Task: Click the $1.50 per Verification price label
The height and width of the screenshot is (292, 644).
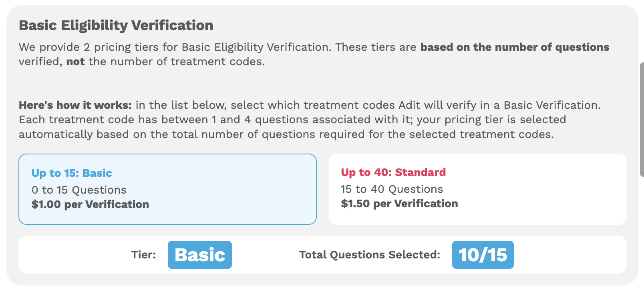Action: coord(399,204)
